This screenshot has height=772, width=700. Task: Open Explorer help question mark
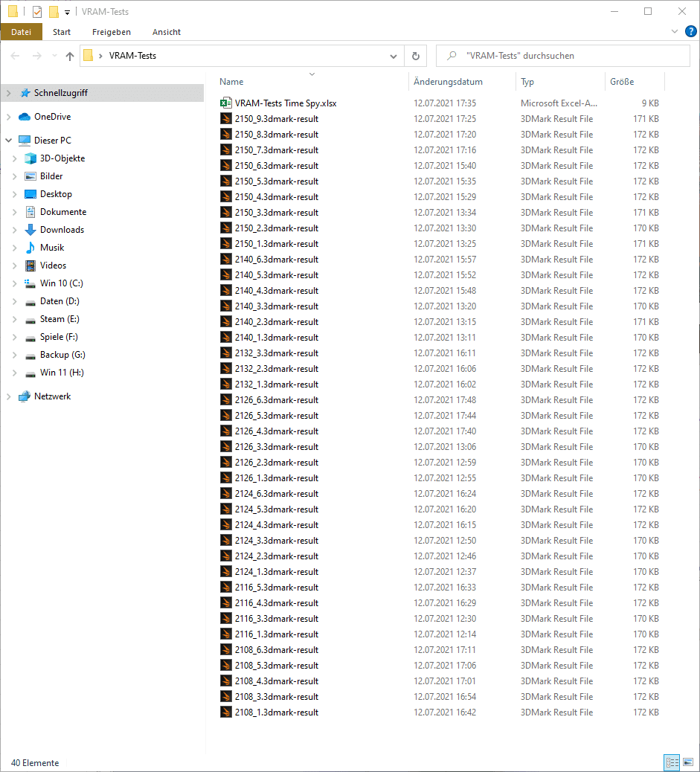click(690, 31)
